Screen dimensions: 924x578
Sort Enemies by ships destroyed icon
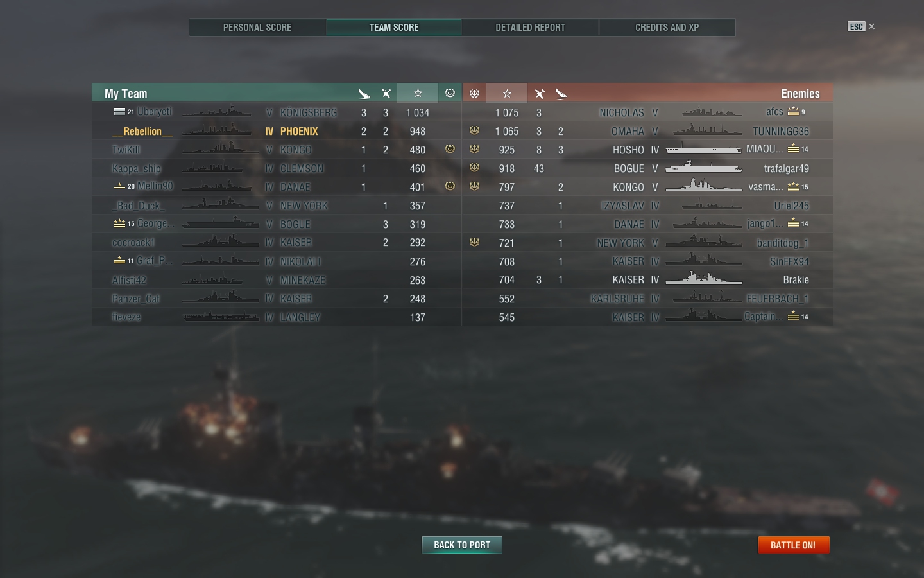point(540,94)
